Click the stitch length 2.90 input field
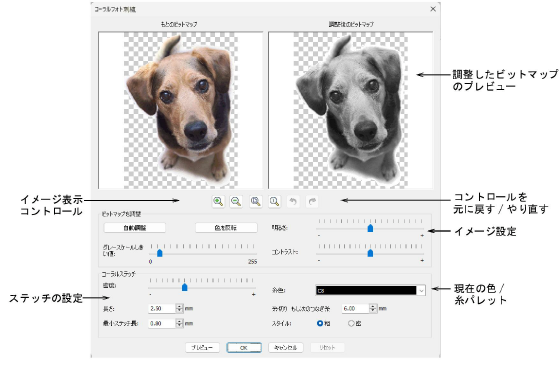Screen dimensions: 559x371 tap(162, 308)
